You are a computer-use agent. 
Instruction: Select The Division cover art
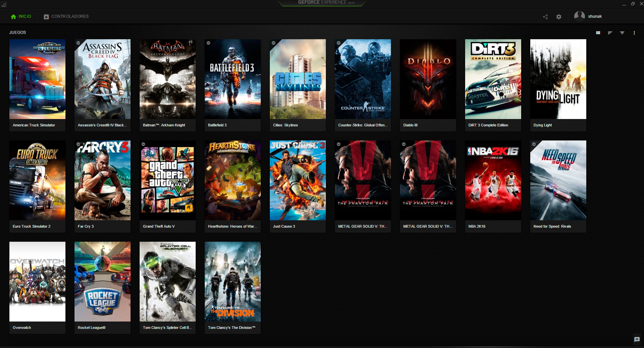pos(233,282)
